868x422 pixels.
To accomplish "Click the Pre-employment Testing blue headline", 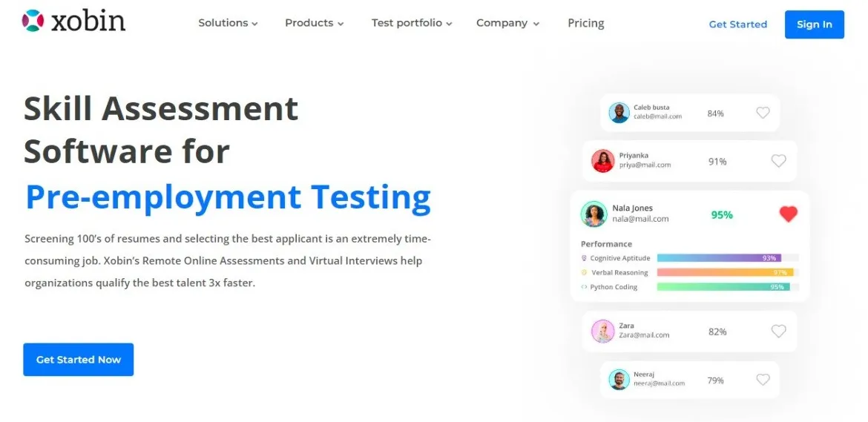I will coord(228,197).
